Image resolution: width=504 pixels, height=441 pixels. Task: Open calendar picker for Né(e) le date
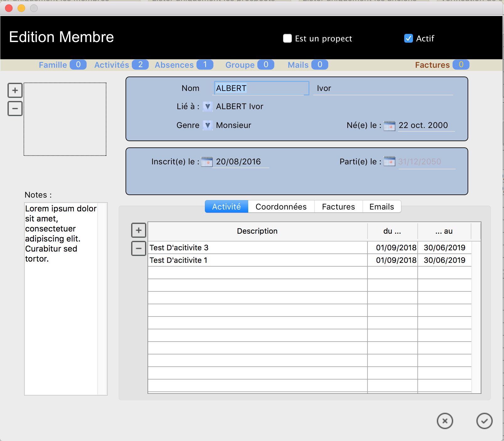389,125
